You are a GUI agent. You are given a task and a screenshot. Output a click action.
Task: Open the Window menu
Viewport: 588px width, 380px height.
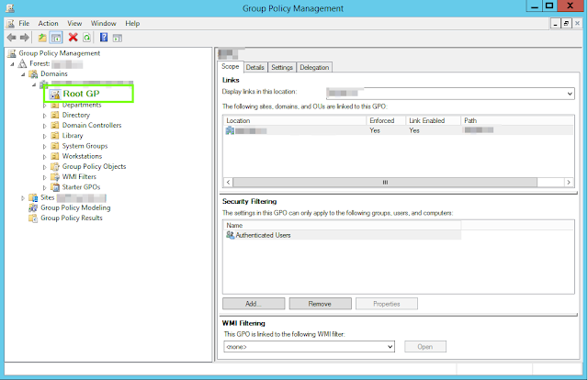[x=104, y=24]
